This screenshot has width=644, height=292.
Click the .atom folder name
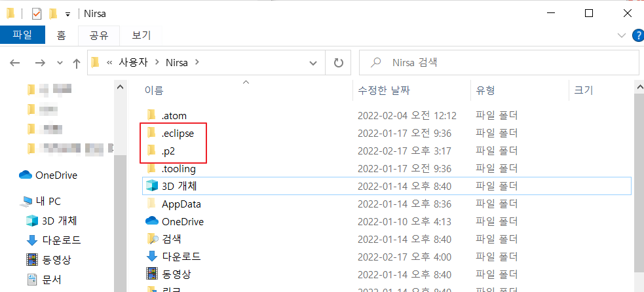pyautogui.click(x=174, y=116)
